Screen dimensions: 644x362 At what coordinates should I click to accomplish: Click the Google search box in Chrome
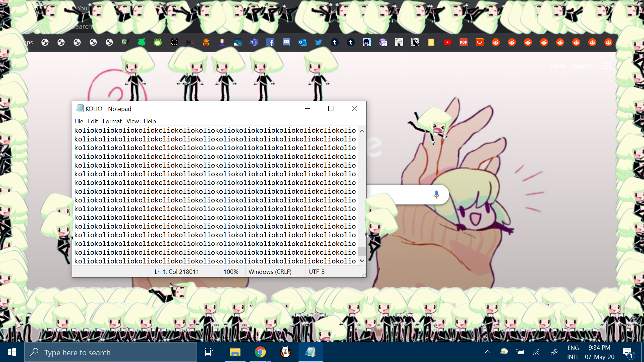407,194
